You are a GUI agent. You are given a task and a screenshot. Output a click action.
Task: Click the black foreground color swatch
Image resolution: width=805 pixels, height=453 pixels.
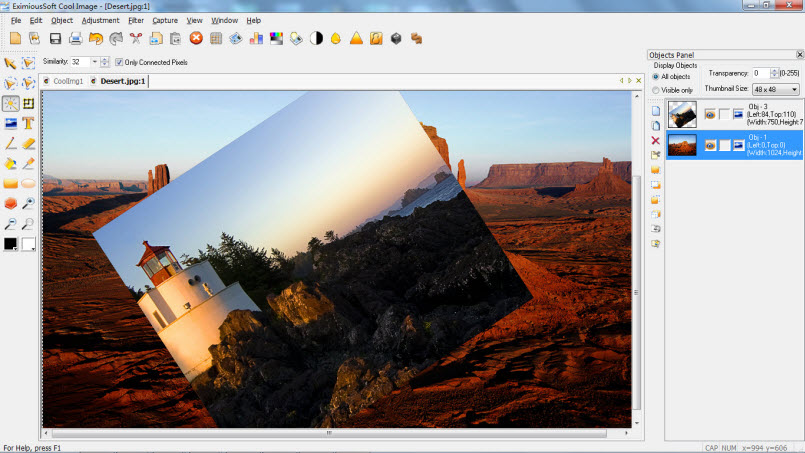pos(10,243)
